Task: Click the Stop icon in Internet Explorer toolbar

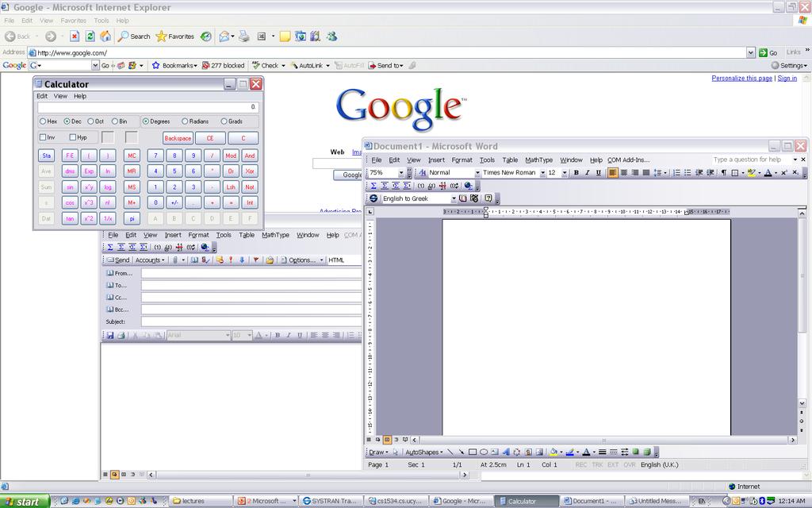Action: click(75, 37)
